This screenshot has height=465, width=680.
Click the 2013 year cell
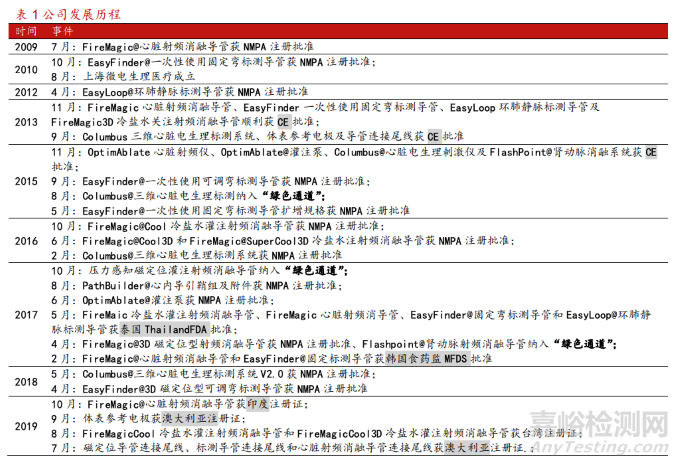pyautogui.click(x=24, y=120)
